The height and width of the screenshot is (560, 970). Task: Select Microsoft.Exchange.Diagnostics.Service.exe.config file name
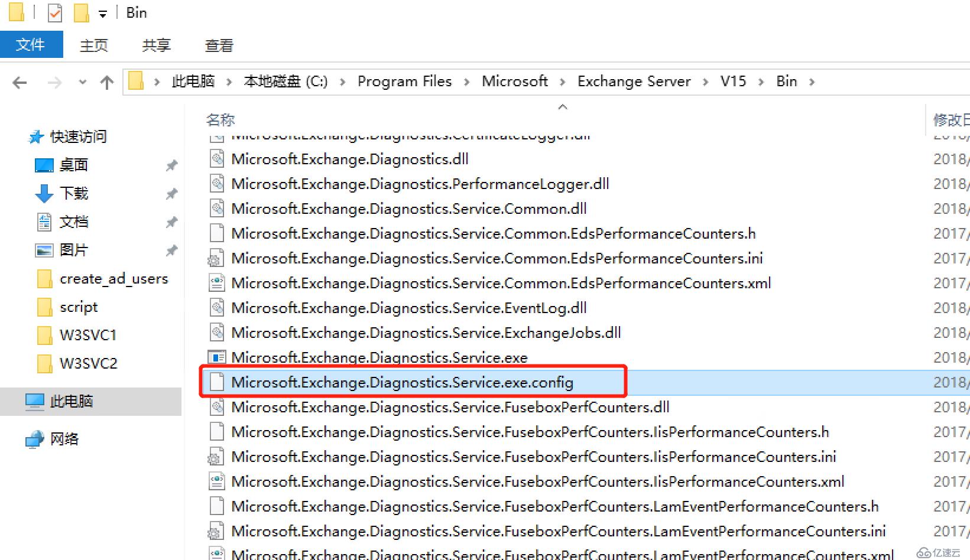click(x=403, y=382)
